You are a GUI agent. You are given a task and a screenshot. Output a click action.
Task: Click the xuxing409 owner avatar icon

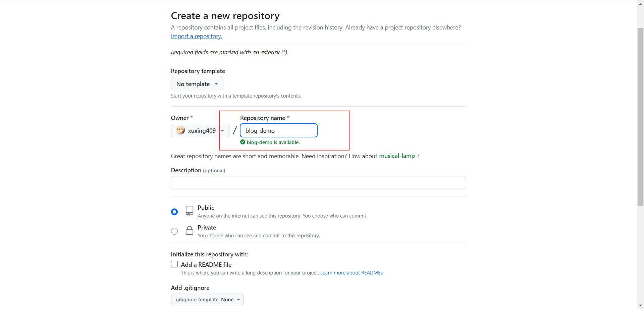click(x=180, y=130)
